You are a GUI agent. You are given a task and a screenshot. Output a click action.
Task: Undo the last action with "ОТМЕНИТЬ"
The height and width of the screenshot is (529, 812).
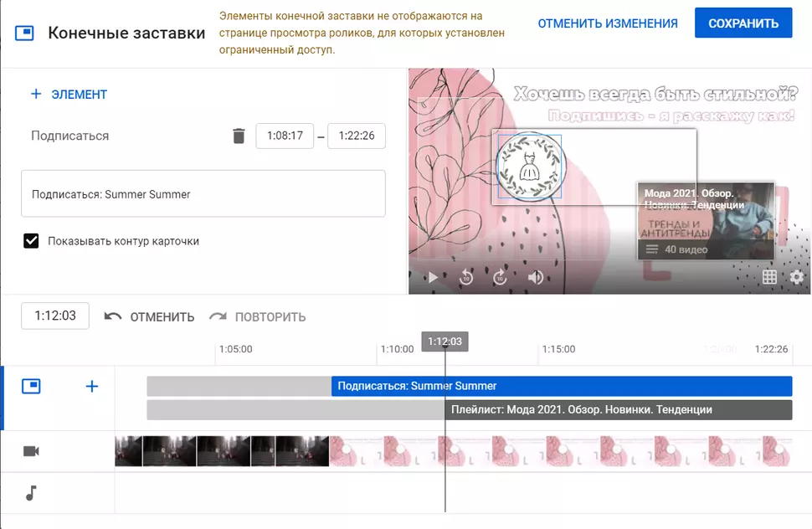click(x=149, y=317)
